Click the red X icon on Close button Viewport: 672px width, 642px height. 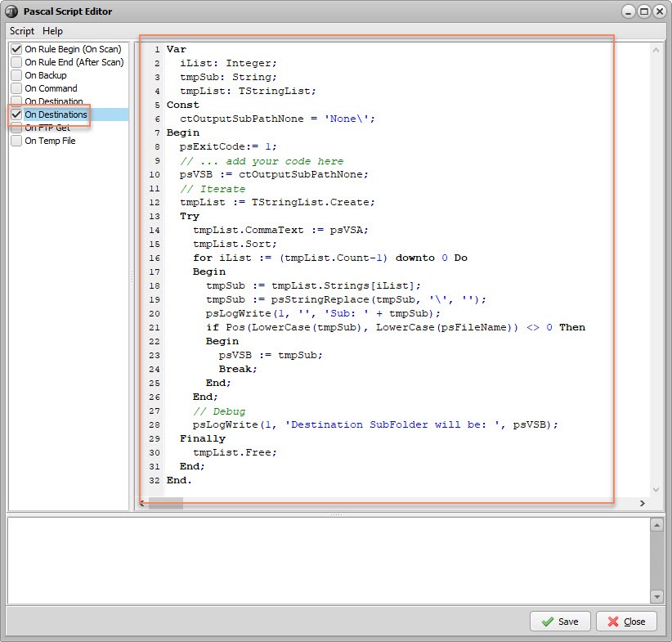(x=612, y=622)
